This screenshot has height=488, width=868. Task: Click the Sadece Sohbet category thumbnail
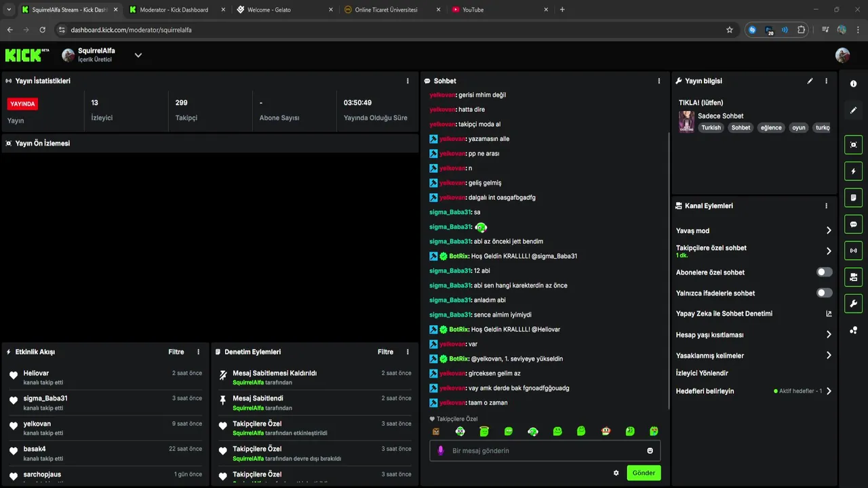pyautogui.click(x=686, y=121)
